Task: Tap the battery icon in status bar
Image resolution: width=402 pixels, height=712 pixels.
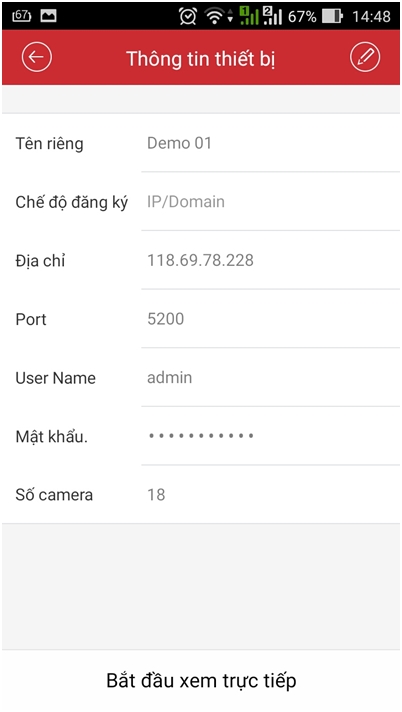Action: (332, 16)
